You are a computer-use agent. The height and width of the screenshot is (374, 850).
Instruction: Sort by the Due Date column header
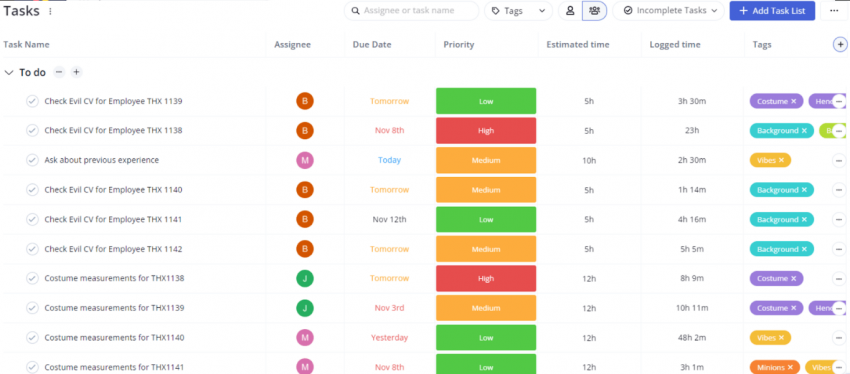(x=372, y=44)
